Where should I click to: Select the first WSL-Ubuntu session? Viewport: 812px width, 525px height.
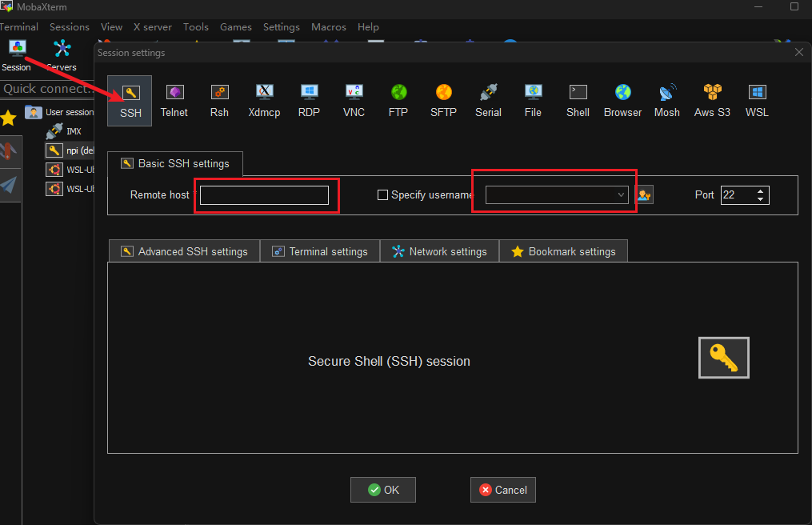pos(70,170)
